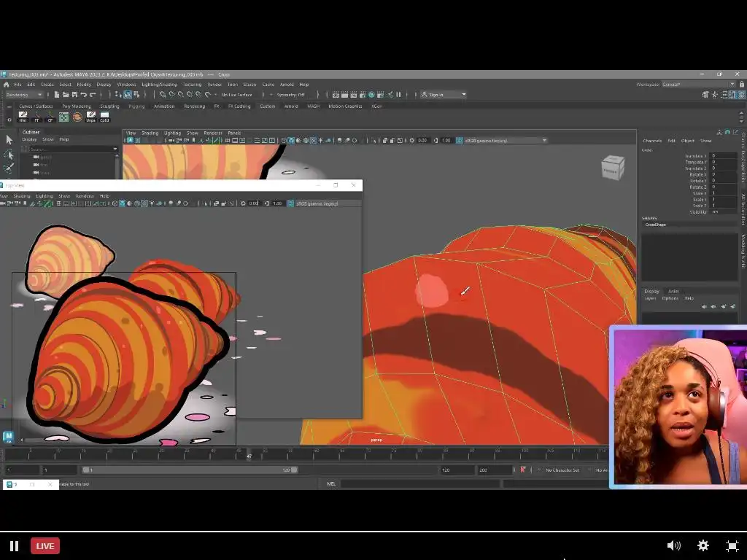
Task: Click the MEL command line input
Action: click(x=419, y=484)
